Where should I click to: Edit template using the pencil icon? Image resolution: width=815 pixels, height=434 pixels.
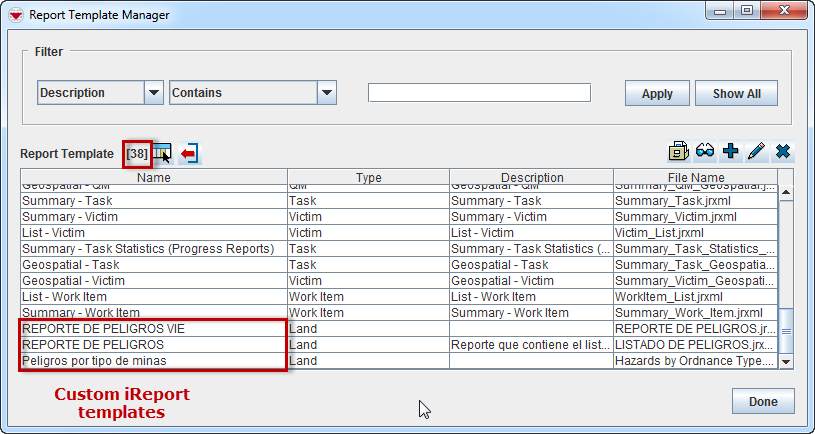coord(757,151)
